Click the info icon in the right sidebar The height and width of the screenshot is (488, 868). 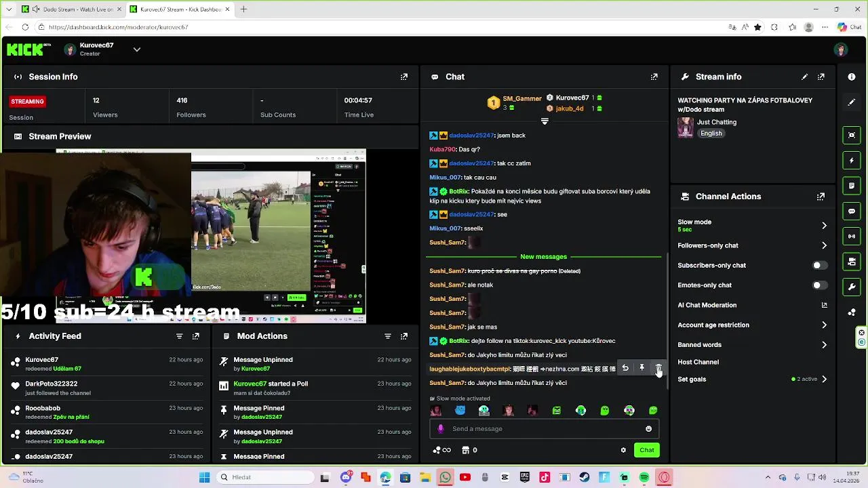point(852,77)
